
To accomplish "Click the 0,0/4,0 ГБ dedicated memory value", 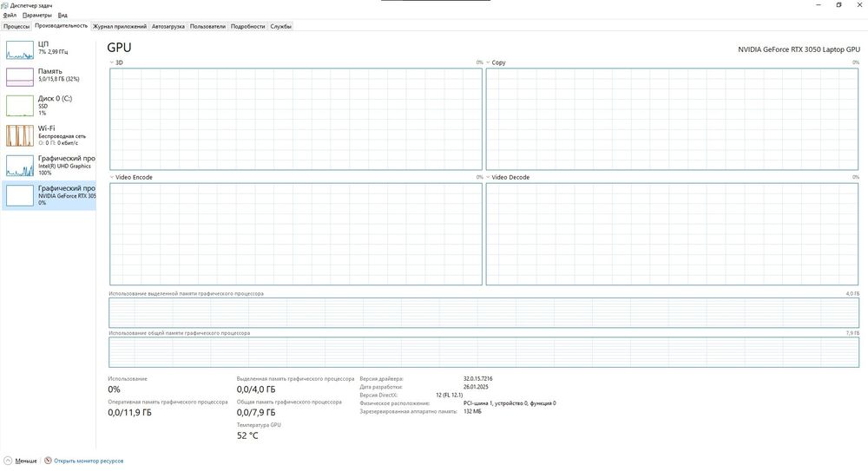I will click(256, 389).
